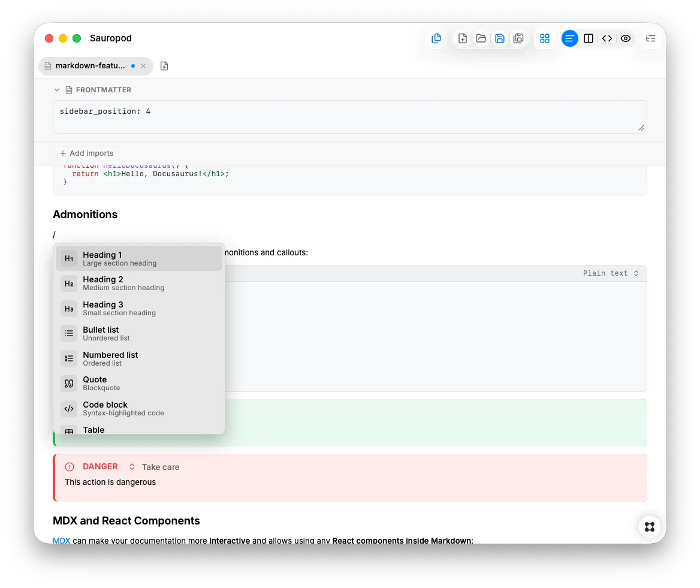Click the floating command button bottom-right
Image resolution: width=700 pixels, height=588 pixels.
coord(650,527)
